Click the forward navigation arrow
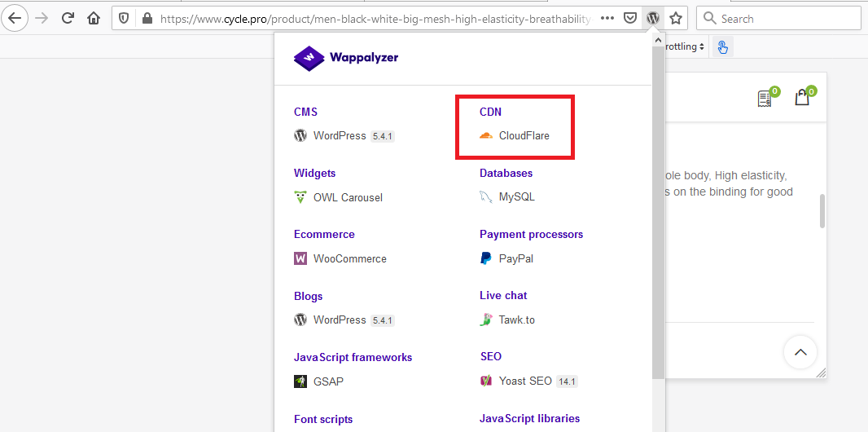This screenshot has width=868, height=432. tap(42, 18)
